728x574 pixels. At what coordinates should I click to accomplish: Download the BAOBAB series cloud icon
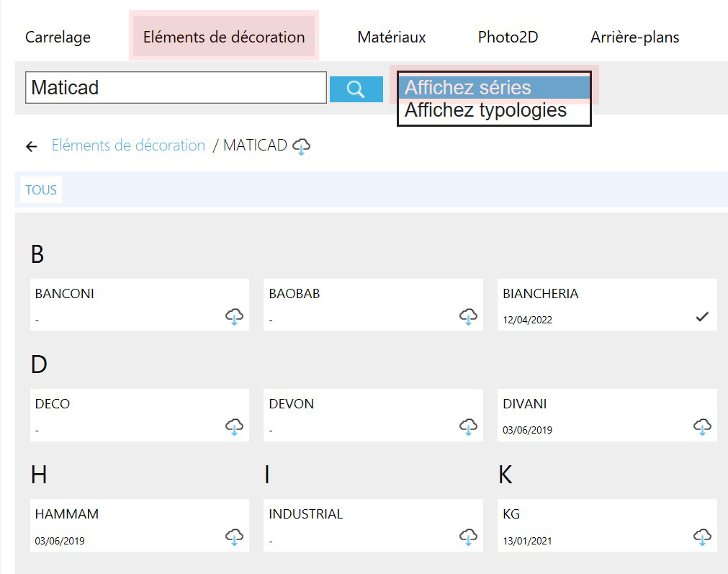tap(469, 316)
